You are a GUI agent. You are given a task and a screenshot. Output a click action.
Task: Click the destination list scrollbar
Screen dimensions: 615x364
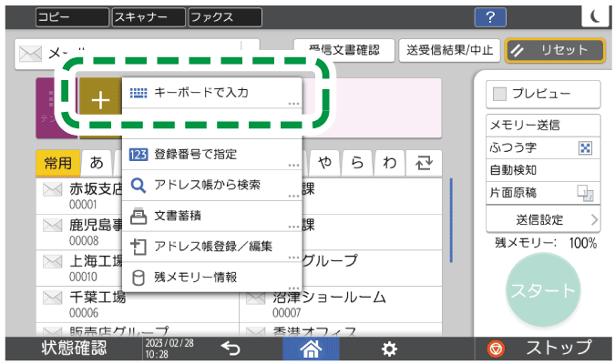451,220
